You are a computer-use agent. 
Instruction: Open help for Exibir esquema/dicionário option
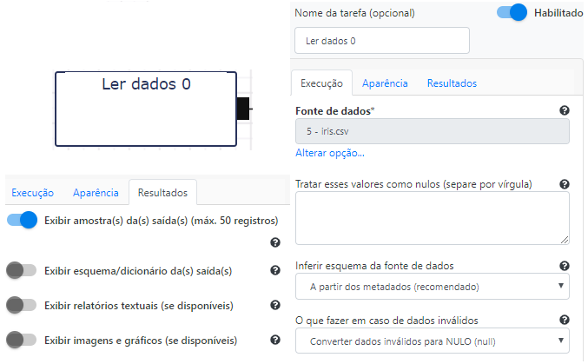tap(275, 270)
